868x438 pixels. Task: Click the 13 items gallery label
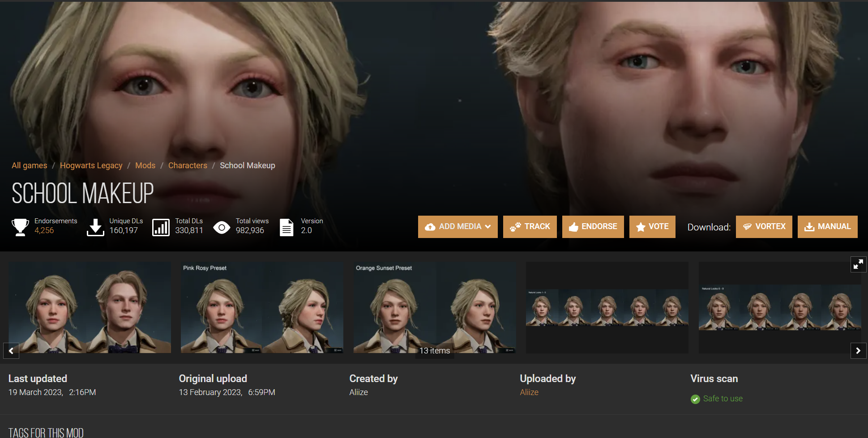435,351
